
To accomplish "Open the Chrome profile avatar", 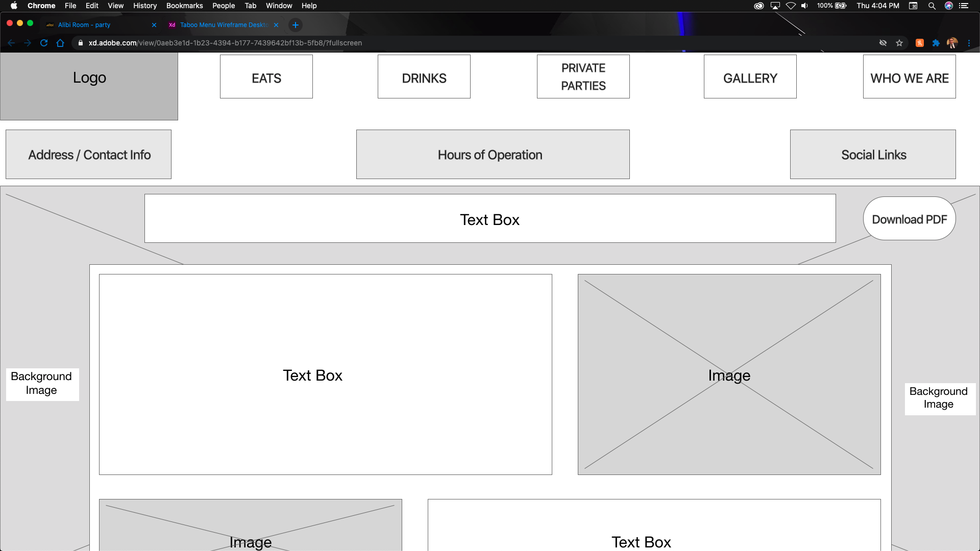I will tap(952, 43).
